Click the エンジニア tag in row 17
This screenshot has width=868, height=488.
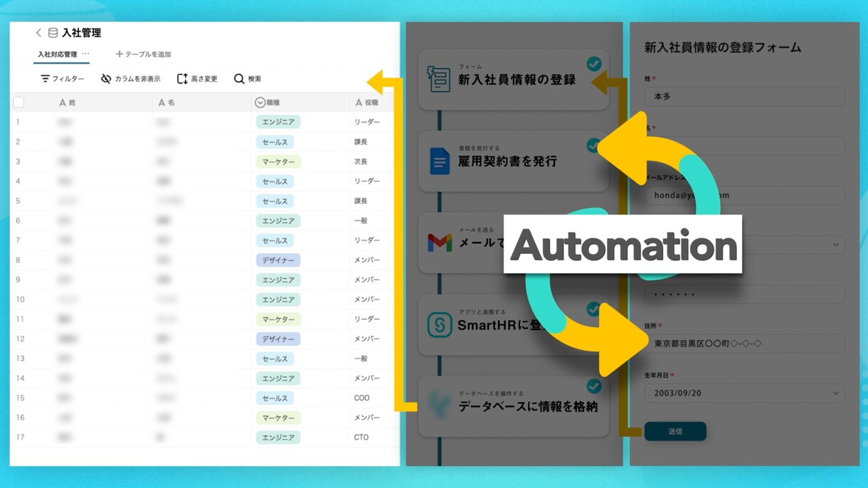278,437
